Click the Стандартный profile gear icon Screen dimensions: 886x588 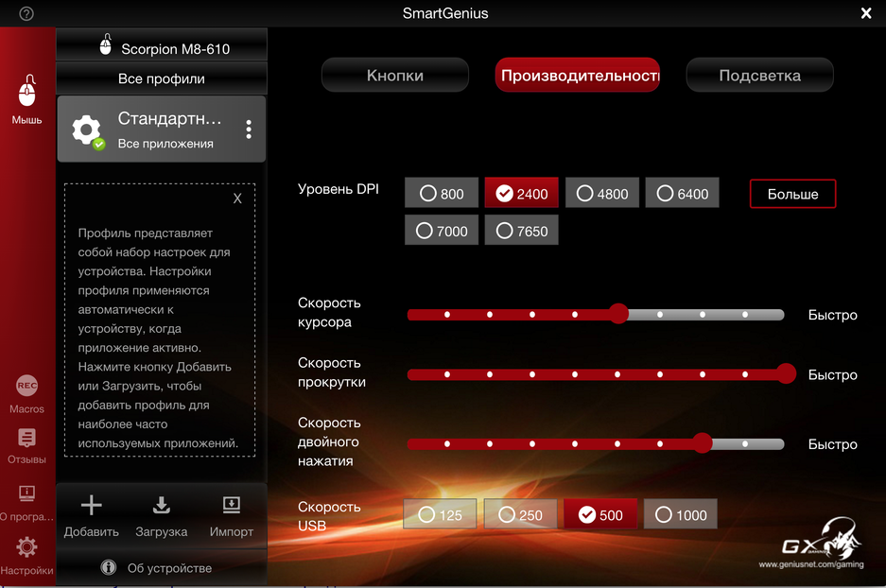coord(87,130)
